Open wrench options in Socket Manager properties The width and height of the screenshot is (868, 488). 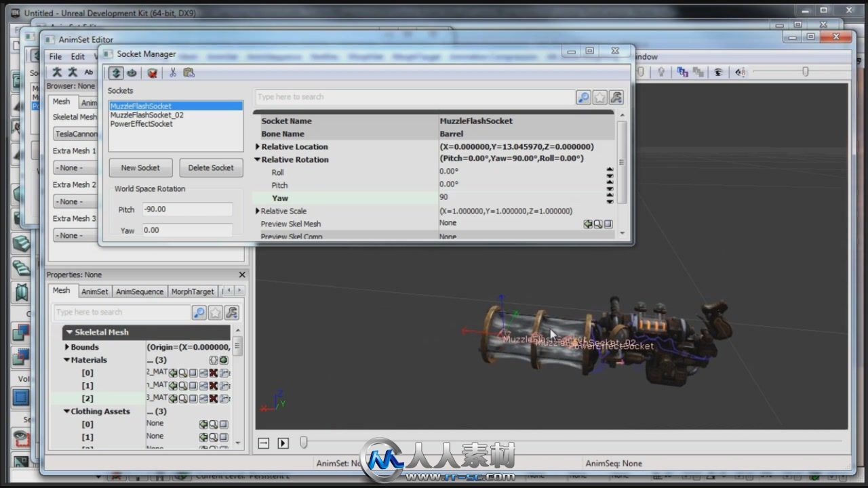pyautogui.click(x=616, y=98)
